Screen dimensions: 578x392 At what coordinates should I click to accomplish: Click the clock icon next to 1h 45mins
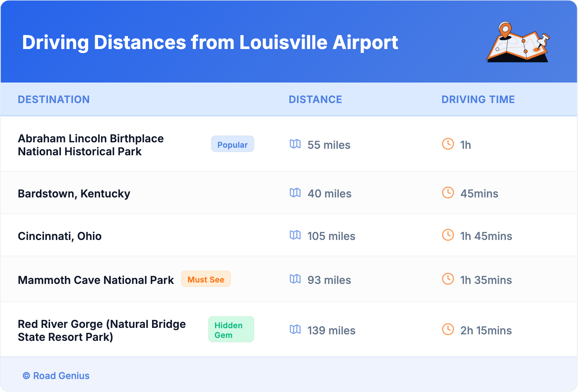tap(448, 235)
